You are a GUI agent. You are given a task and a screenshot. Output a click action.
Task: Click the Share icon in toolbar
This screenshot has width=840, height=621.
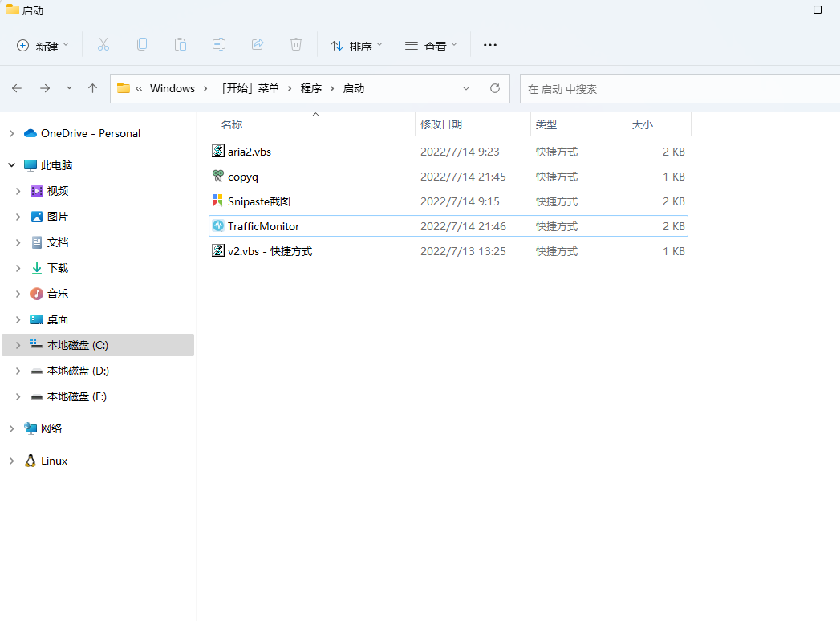258,44
